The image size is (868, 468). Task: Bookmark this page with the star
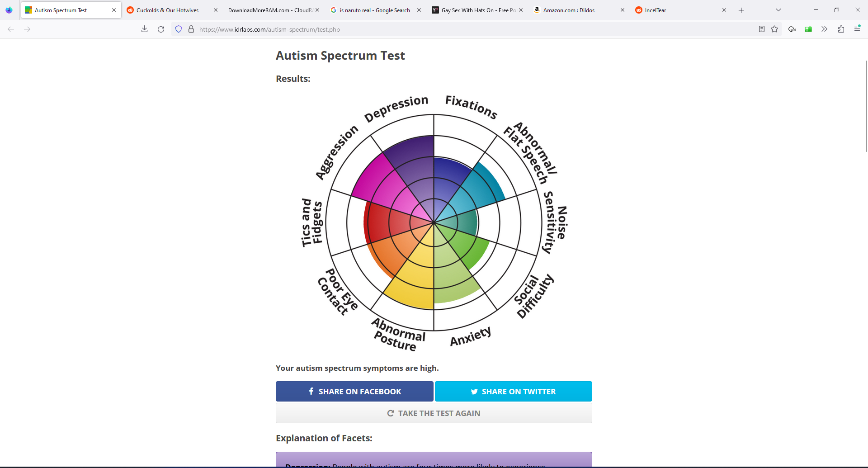coord(774,29)
